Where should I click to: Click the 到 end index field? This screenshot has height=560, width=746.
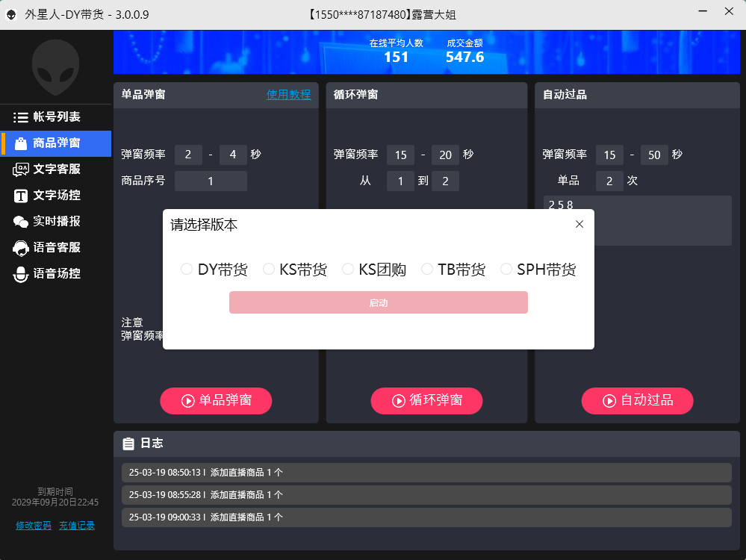[x=445, y=181]
